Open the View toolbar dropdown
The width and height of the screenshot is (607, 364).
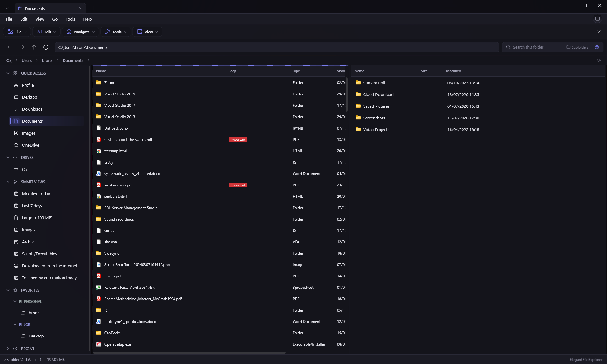click(147, 32)
